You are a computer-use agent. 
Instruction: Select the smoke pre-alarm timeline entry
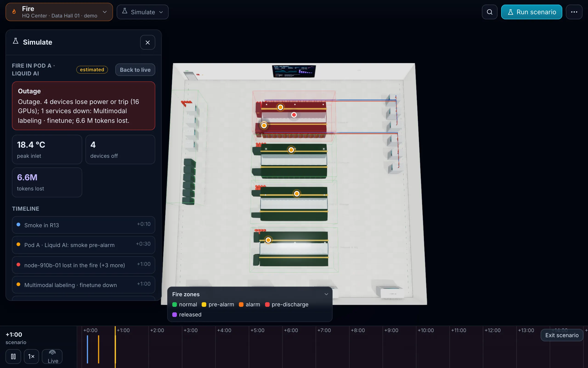pyautogui.click(x=84, y=245)
